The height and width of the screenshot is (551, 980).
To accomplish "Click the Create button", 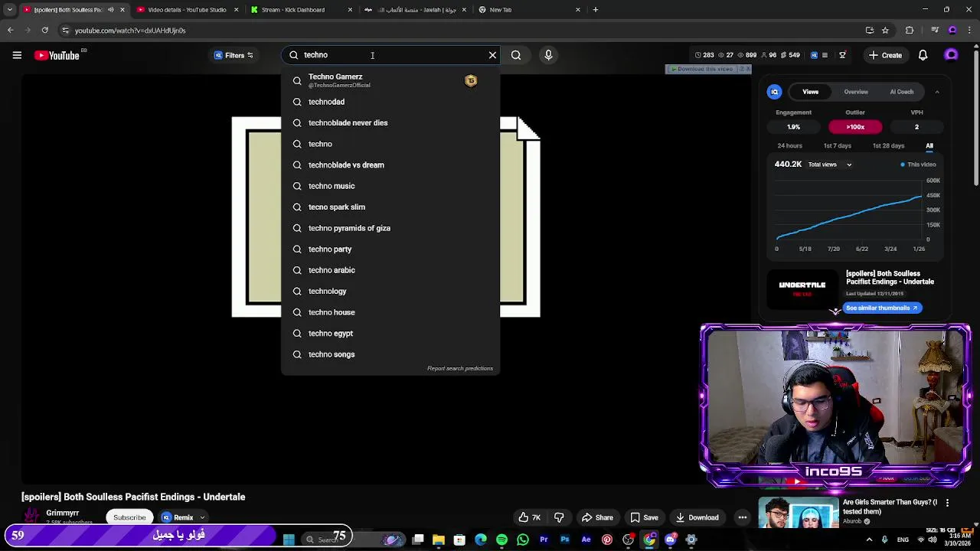I will (885, 55).
